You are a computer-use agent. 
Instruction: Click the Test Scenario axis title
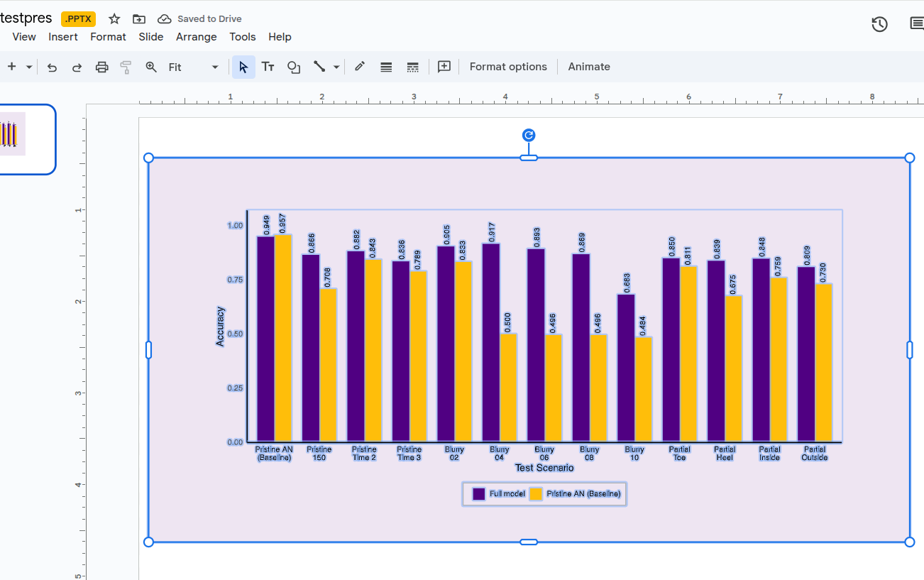pyautogui.click(x=544, y=468)
